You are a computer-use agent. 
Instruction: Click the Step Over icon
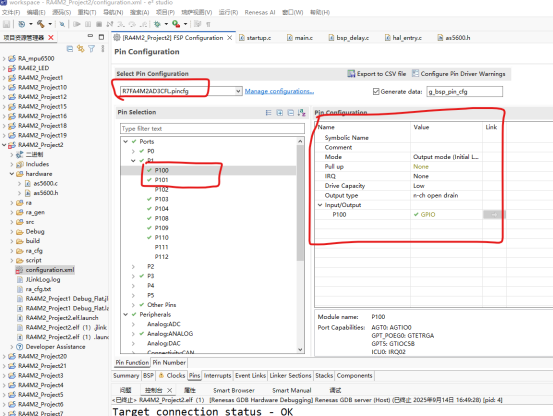[x=132, y=24]
